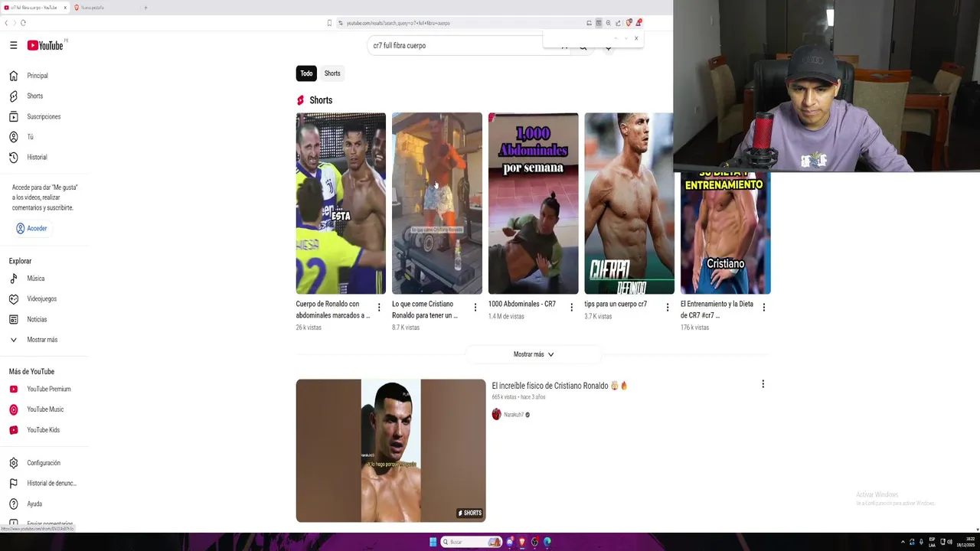Image resolution: width=980 pixels, height=551 pixels.
Task: Open Microsoft Edge from the taskbar
Action: click(547, 542)
